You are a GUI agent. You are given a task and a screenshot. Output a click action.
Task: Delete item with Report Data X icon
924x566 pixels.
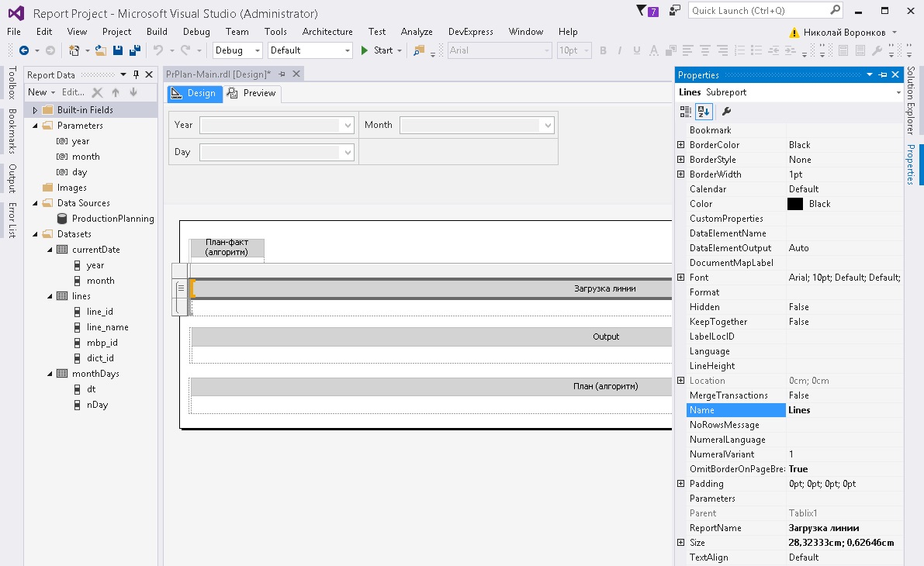coord(97,92)
